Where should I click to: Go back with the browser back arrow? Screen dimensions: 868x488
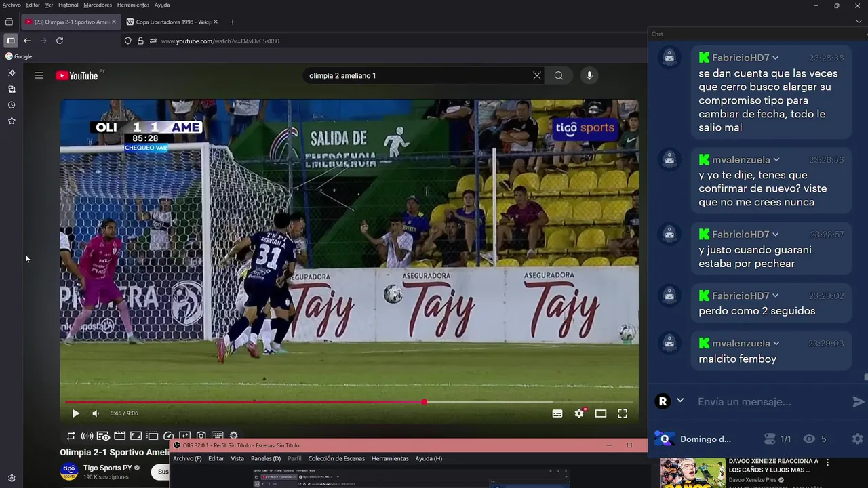tap(27, 41)
